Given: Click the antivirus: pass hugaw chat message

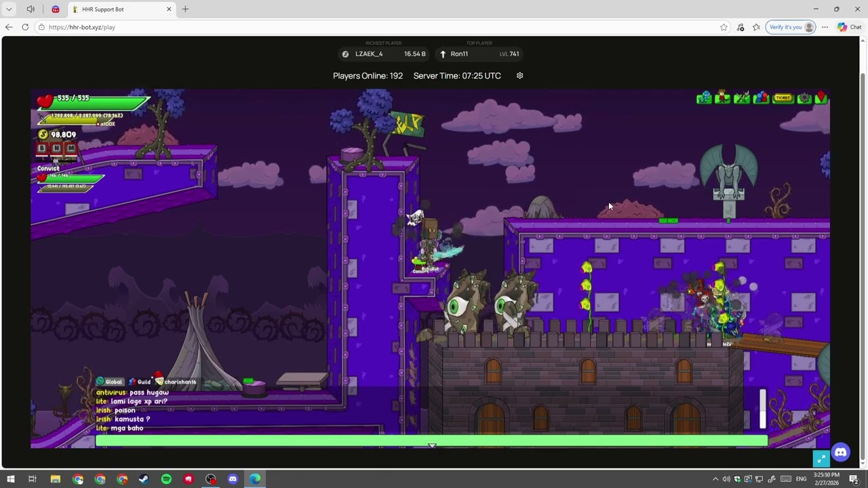Looking at the screenshot, I should 132,392.
